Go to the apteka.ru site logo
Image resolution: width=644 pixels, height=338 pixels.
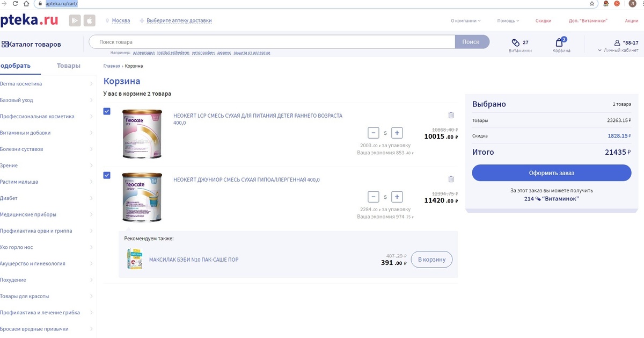pos(29,20)
